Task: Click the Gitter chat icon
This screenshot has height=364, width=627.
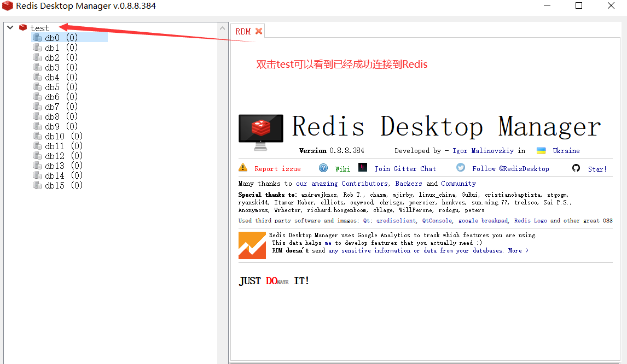Action: click(x=363, y=167)
